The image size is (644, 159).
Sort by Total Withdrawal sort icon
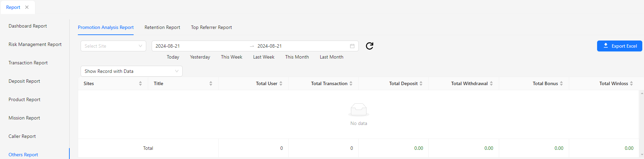[x=491, y=83]
